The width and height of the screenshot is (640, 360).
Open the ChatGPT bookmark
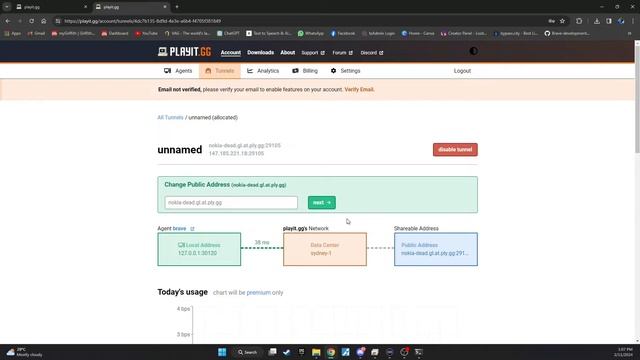click(228, 33)
